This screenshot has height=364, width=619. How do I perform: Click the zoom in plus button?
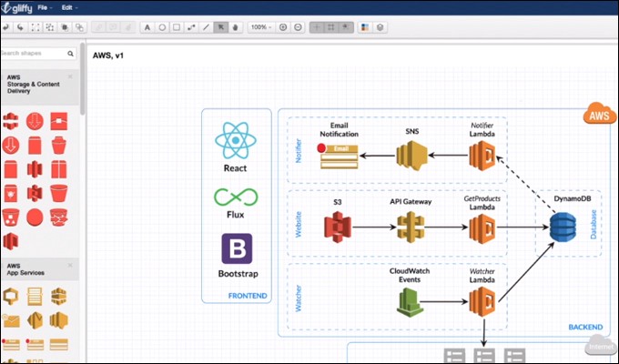click(x=283, y=27)
